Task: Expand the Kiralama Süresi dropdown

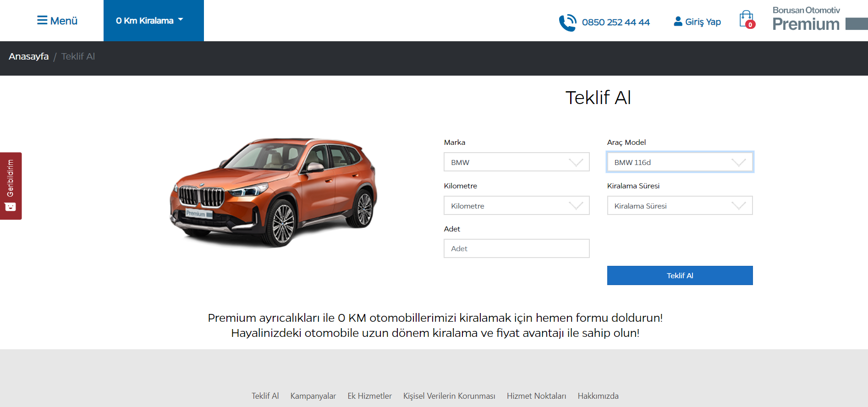Action: point(680,206)
